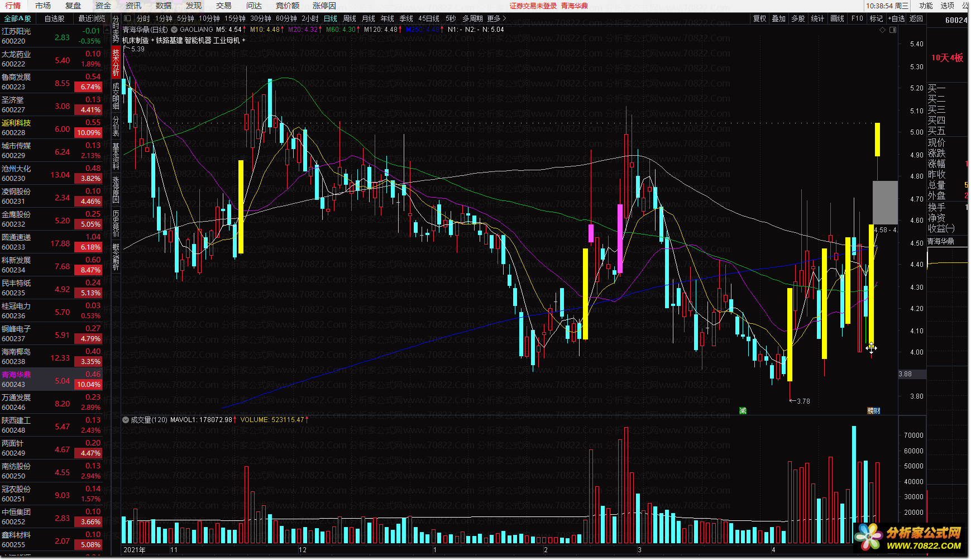Open the 资讯 menu
Image resolution: width=971 pixels, height=560 pixels.
pos(133,6)
